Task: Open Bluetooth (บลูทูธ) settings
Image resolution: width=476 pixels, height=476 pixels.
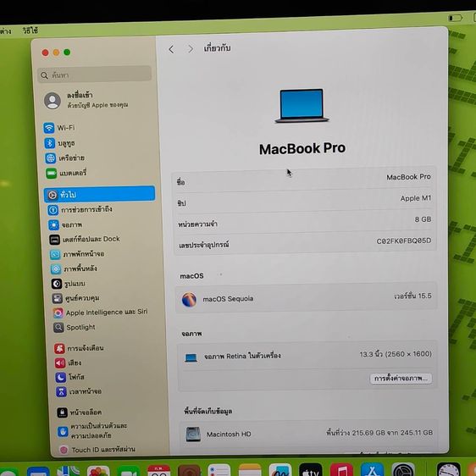Action: pyautogui.click(x=59, y=143)
